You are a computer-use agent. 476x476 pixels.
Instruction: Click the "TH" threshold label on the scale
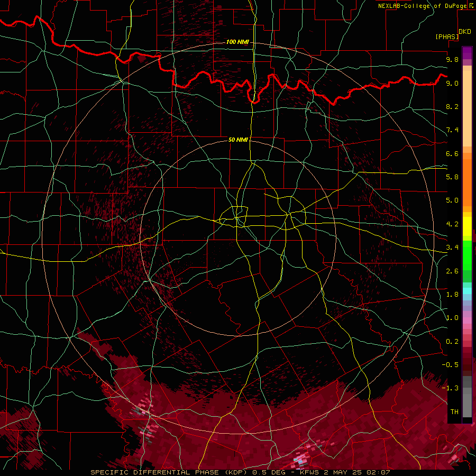(454, 412)
